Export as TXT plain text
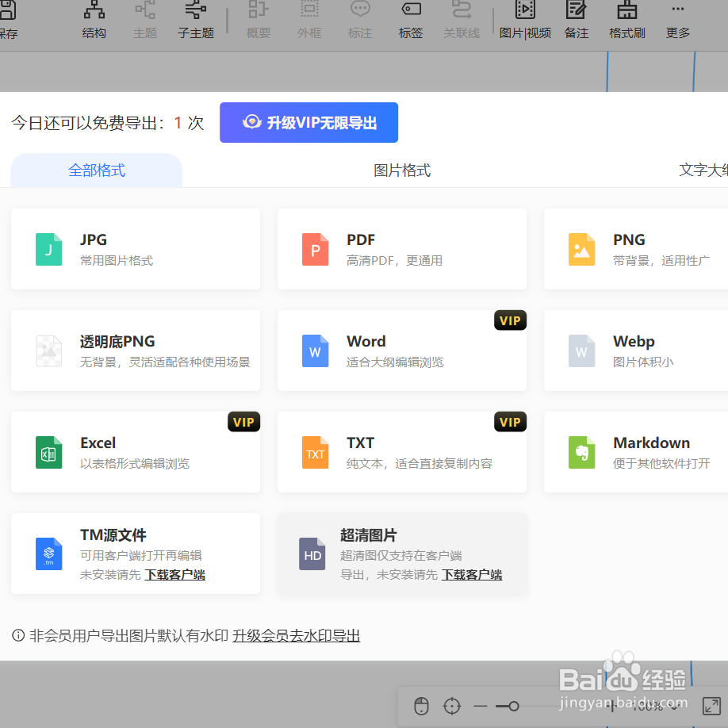 tap(402, 452)
